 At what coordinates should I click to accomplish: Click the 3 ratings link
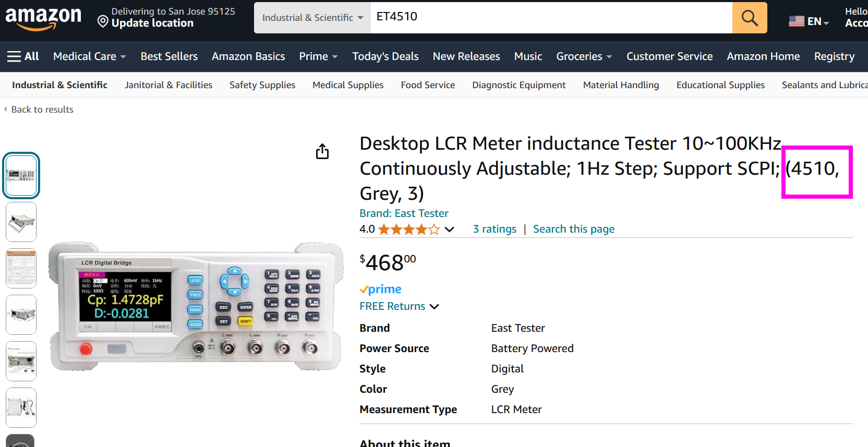pos(495,229)
